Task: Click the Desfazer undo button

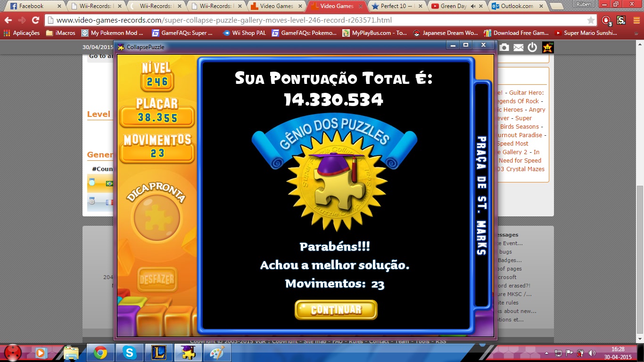Action: (157, 279)
